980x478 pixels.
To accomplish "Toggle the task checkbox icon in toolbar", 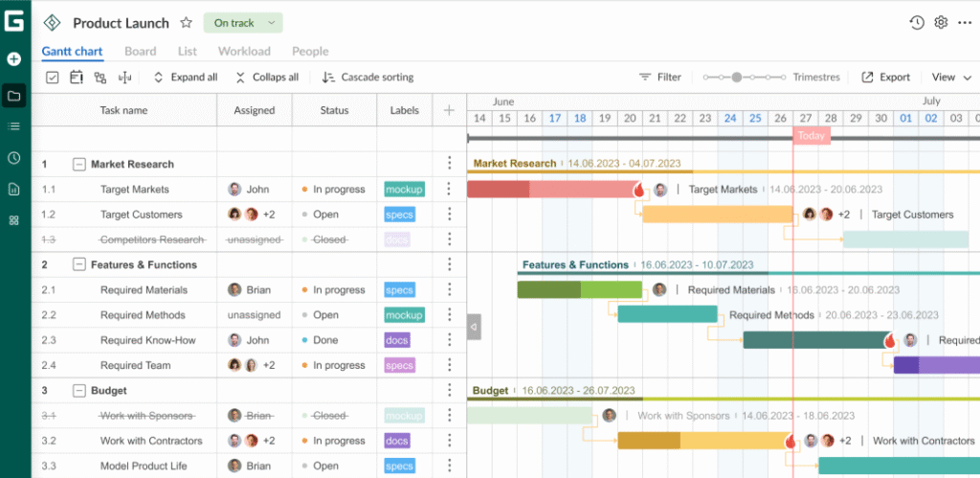I will click(53, 78).
